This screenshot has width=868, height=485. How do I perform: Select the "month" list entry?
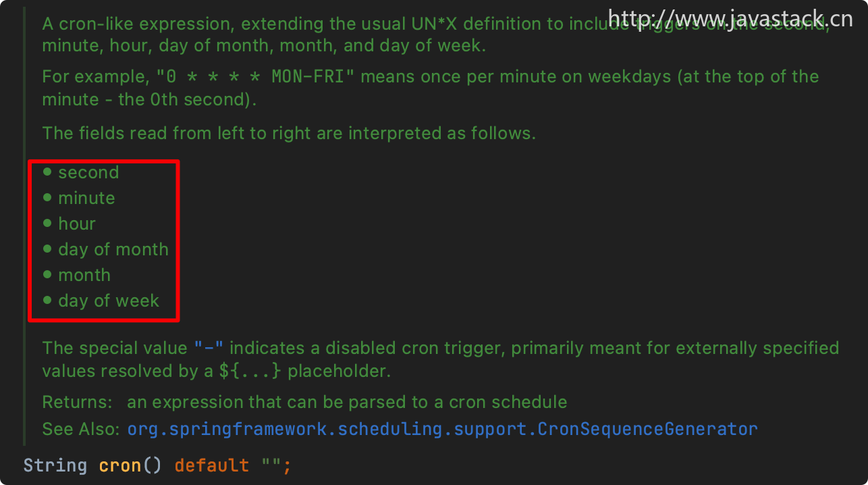point(84,276)
